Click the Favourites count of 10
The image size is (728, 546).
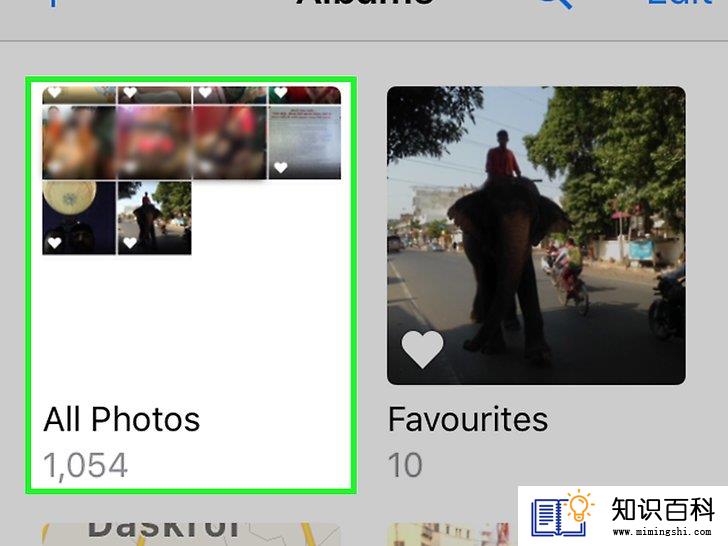(x=405, y=465)
